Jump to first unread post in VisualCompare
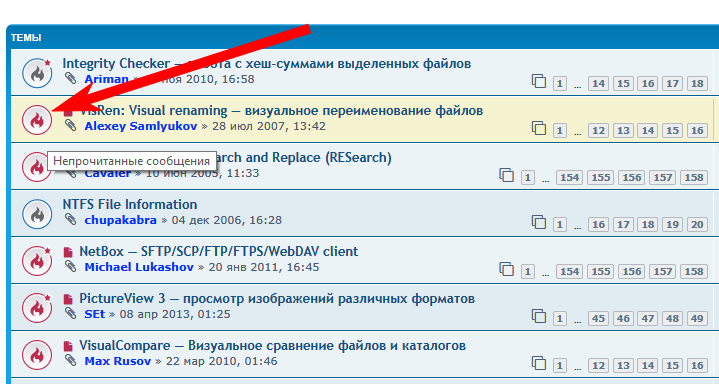 68,346
